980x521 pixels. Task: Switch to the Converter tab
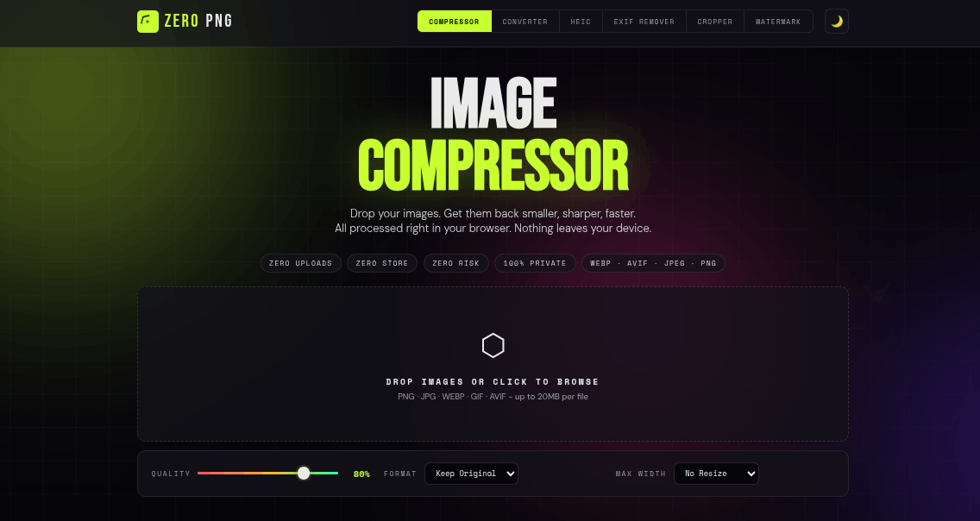click(525, 22)
